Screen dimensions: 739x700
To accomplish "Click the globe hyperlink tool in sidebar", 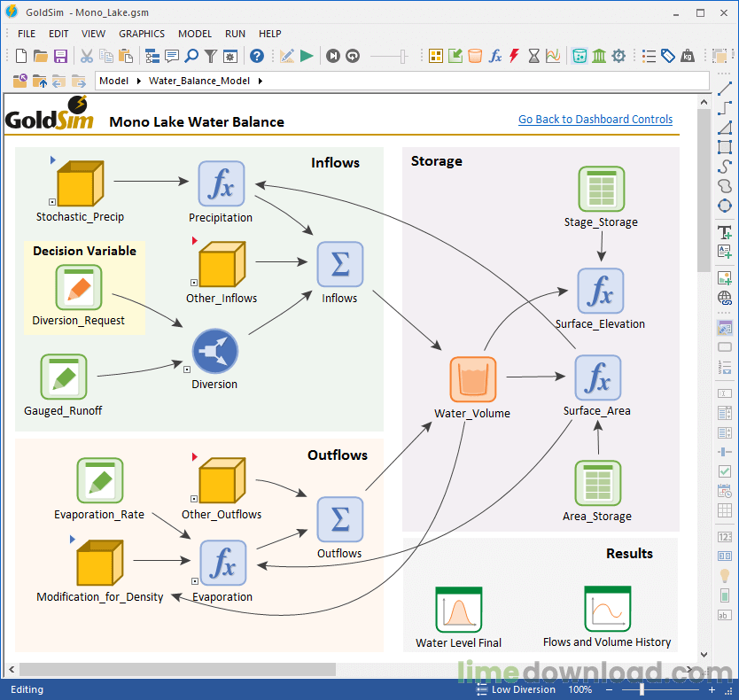I will (724, 298).
